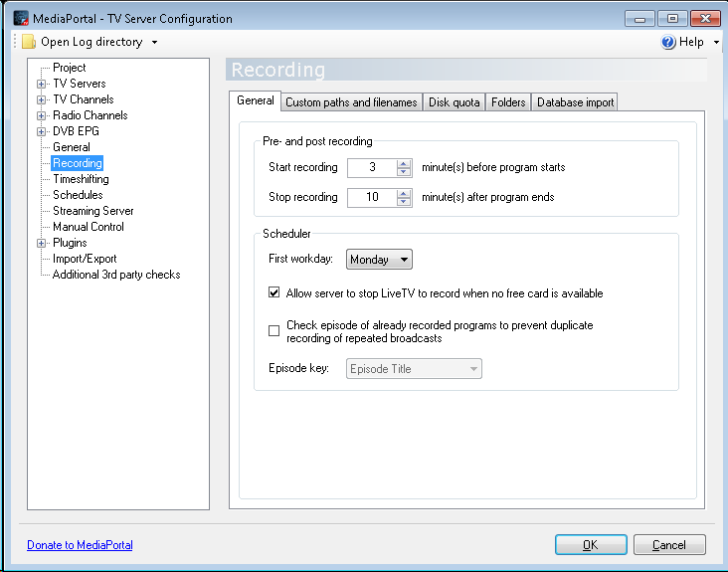The width and height of the screenshot is (728, 572).
Task: Select Schedules in the tree
Action: [x=78, y=195]
